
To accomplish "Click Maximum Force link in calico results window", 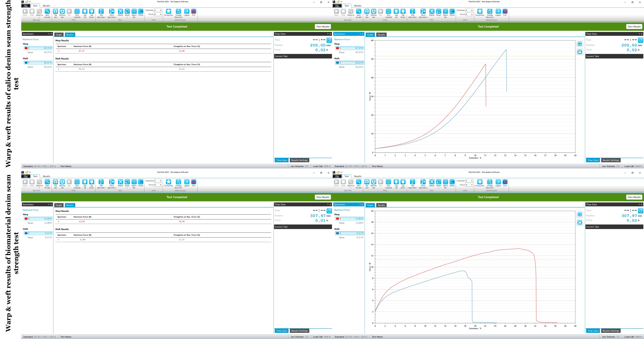I will point(30,40).
